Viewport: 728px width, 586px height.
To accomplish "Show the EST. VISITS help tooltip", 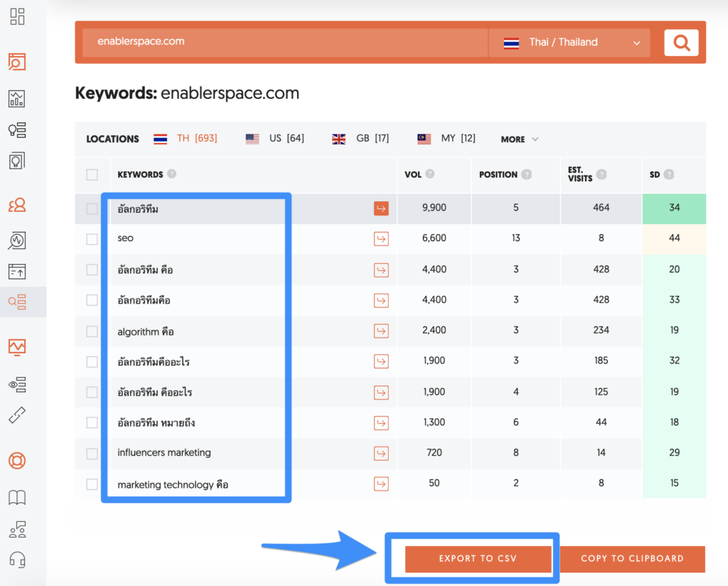I will coord(601,174).
